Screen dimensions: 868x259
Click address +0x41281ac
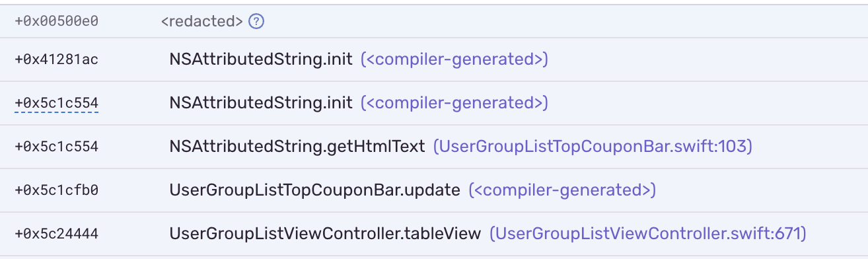point(56,59)
